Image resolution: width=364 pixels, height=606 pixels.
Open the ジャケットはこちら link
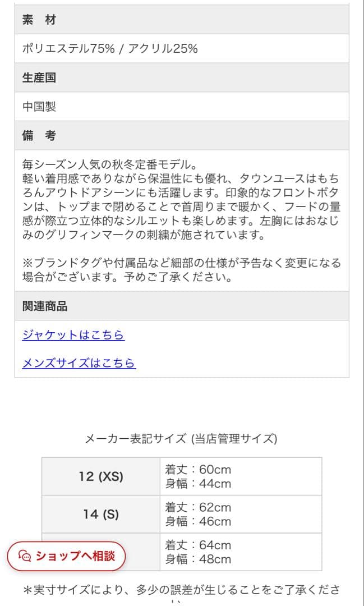tap(73, 335)
